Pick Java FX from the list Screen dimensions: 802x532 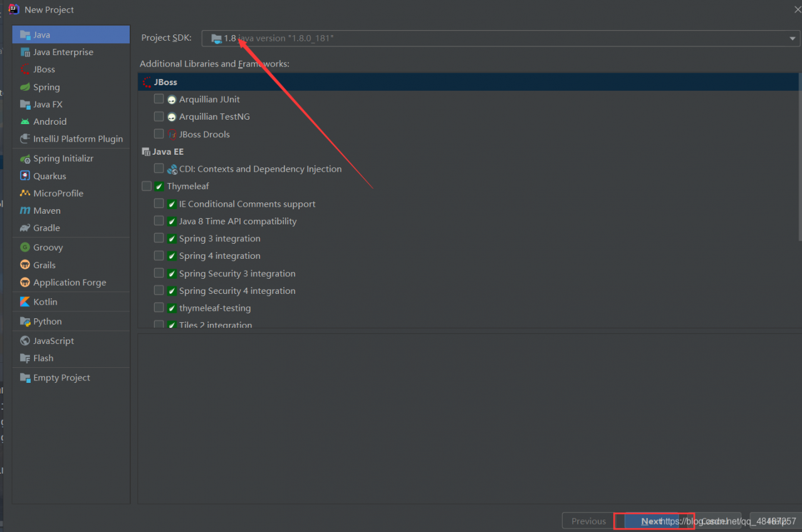(71, 104)
